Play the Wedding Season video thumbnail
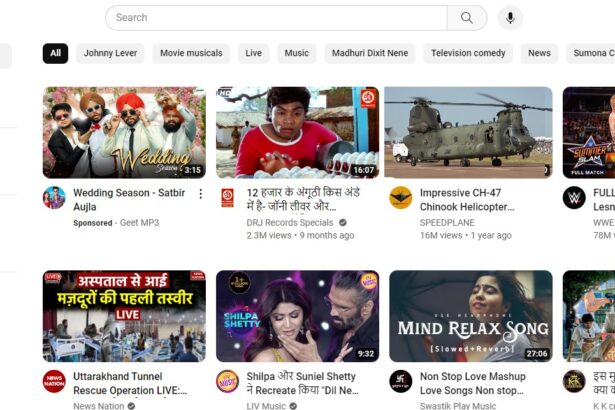The width and height of the screenshot is (615, 410). [x=124, y=132]
